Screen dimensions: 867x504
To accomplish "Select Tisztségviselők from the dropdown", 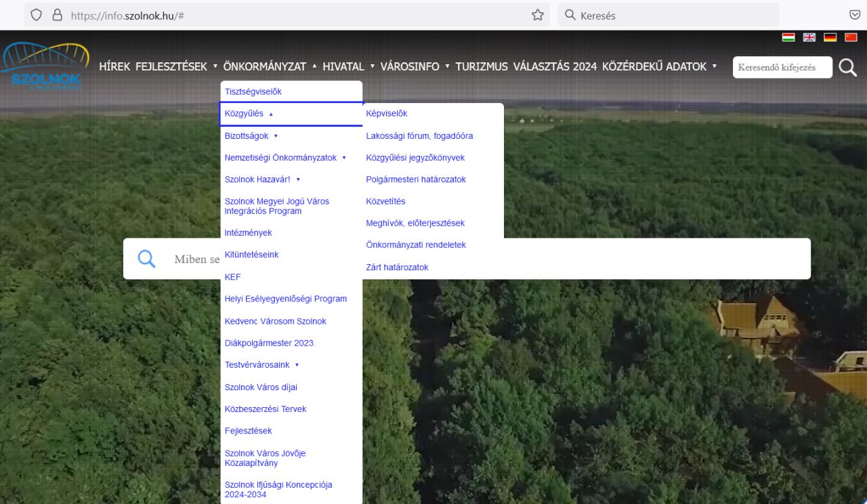I will pyautogui.click(x=253, y=91).
